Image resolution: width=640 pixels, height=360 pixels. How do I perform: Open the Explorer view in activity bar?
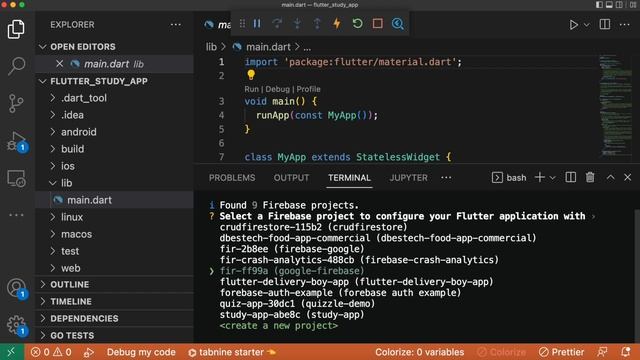[x=16, y=29]
